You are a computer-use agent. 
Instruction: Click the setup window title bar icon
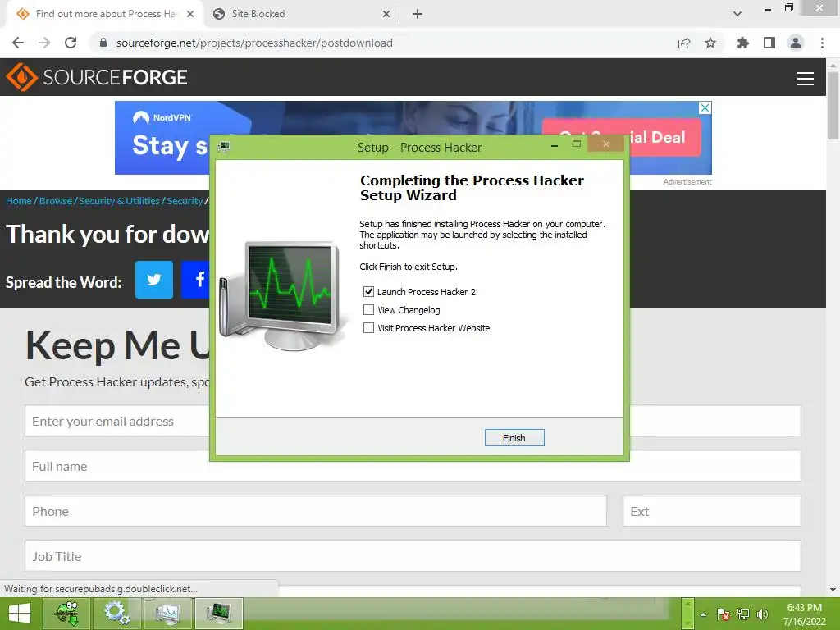click(x=224, y=147)
